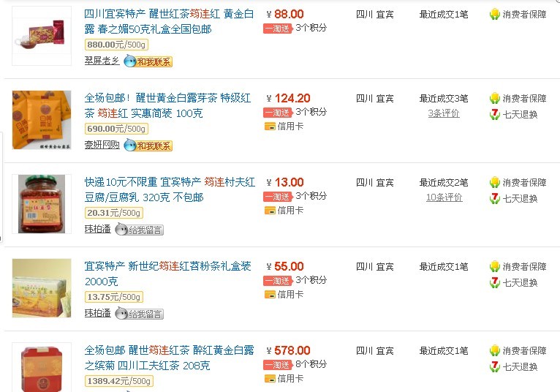Click 消费者保障 flower icon on the 88.00 listing
This screenshot has width=560, height=392.
[495, 15]
